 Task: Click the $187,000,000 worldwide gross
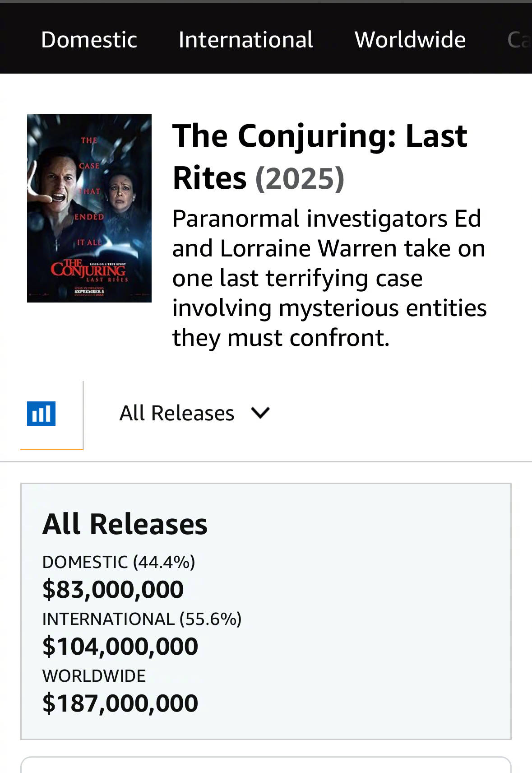click(120, 703)
